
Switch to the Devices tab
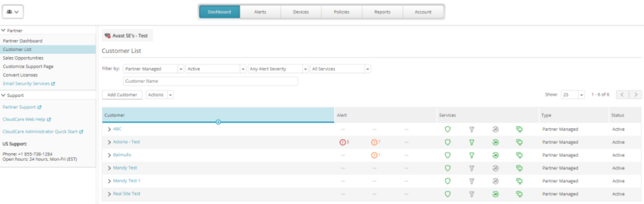(x=301, y=12)
